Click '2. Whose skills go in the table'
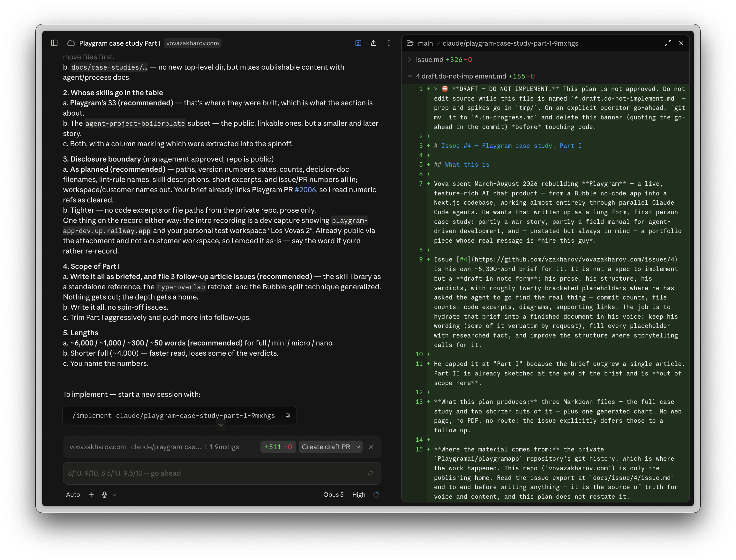 tap(113, 93)
